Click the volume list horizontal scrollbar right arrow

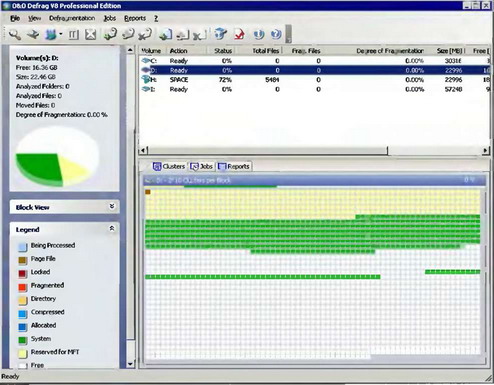point(485,150)
